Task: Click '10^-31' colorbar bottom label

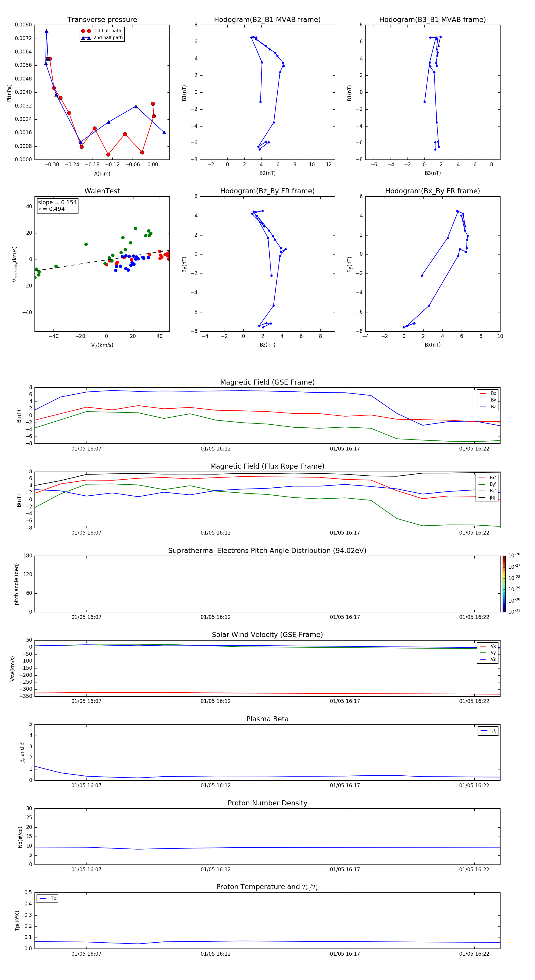Action: click(x=514, y=611)
